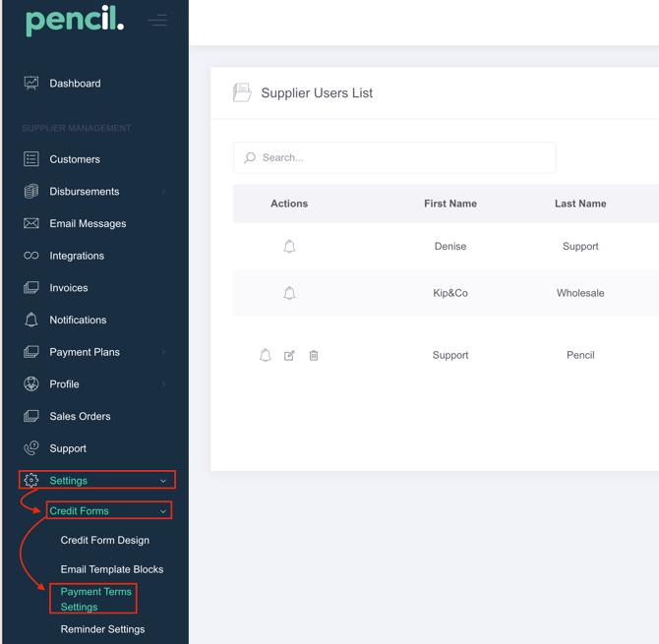Delete the Support Pencil user via trash icon
Viewport: 659px width, 644px height.
click(314, 356)
